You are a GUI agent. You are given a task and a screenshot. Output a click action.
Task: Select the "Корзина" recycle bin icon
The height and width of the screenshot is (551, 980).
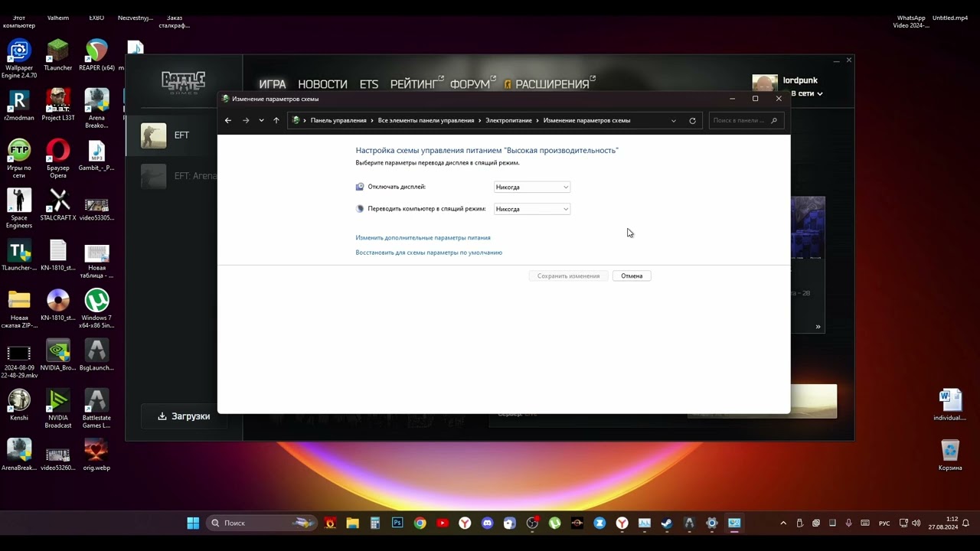(x=950, y=455)
